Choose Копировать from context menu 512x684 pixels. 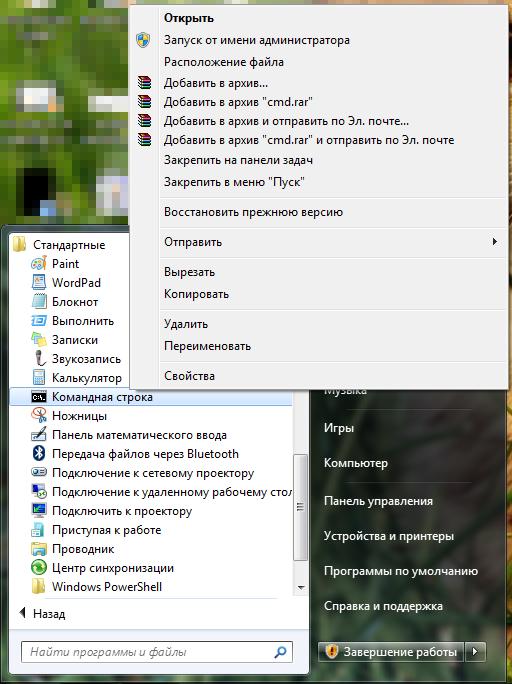(x=196, y=294)
